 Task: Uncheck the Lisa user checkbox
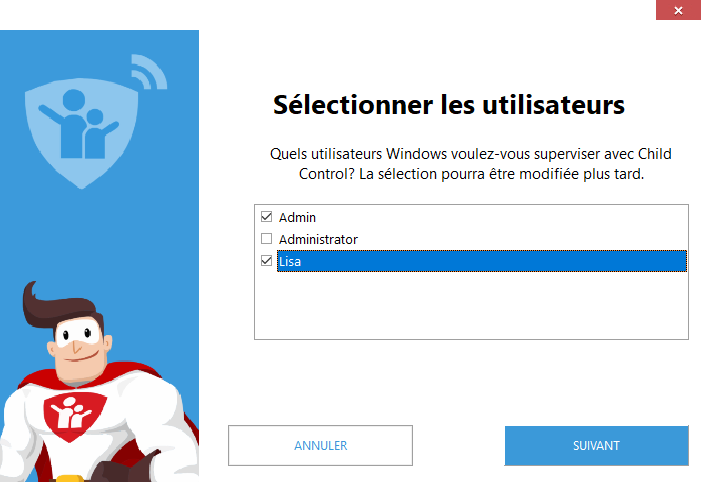(x=266, y=261)
